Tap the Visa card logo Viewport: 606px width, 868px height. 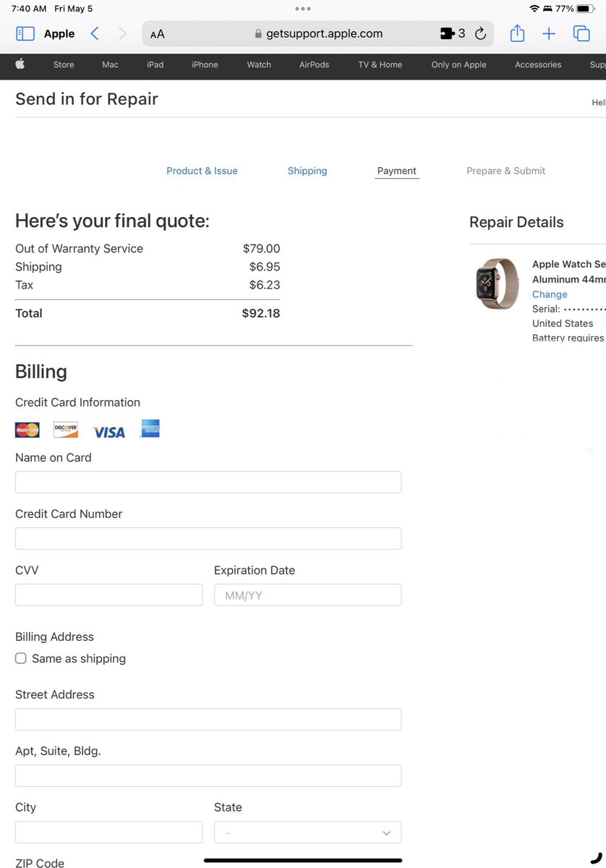(109, 432)
